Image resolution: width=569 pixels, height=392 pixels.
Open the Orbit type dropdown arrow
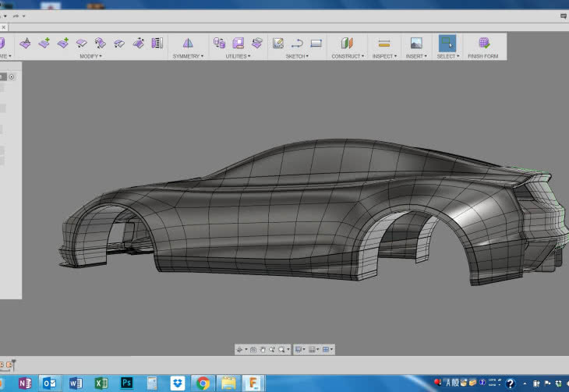click(x=246, y=350)
